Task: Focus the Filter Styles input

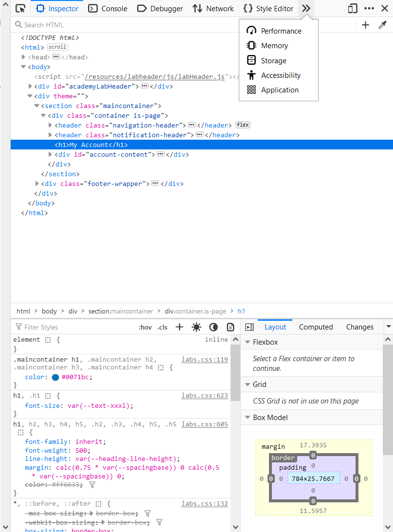Action: [74, 327]
